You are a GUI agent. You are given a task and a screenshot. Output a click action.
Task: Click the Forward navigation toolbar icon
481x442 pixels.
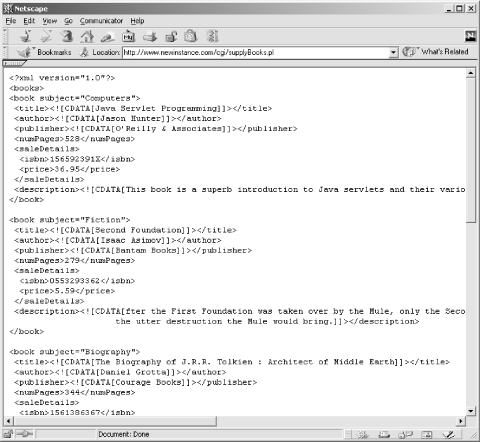coord(46,36)
